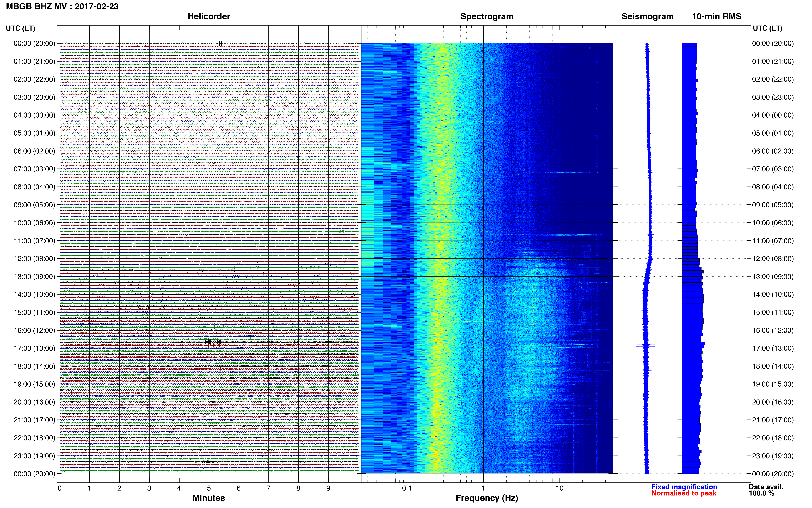
Task: Click the Frequency (Hz) axis label
Action: pos(487,498)
